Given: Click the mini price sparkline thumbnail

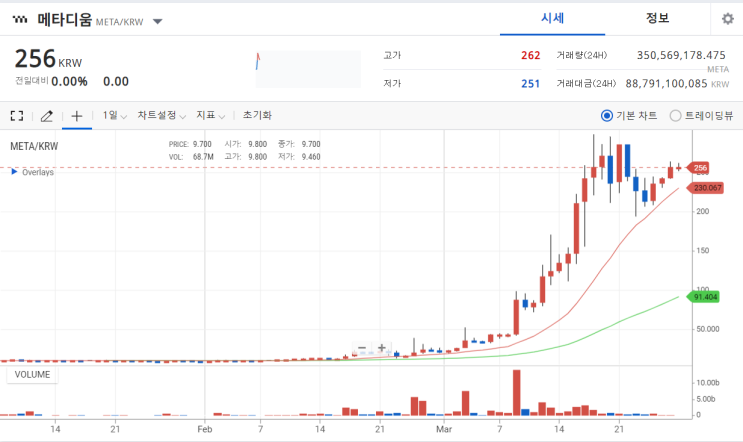Looking at the screenshot, I should (x=308, y=69).
